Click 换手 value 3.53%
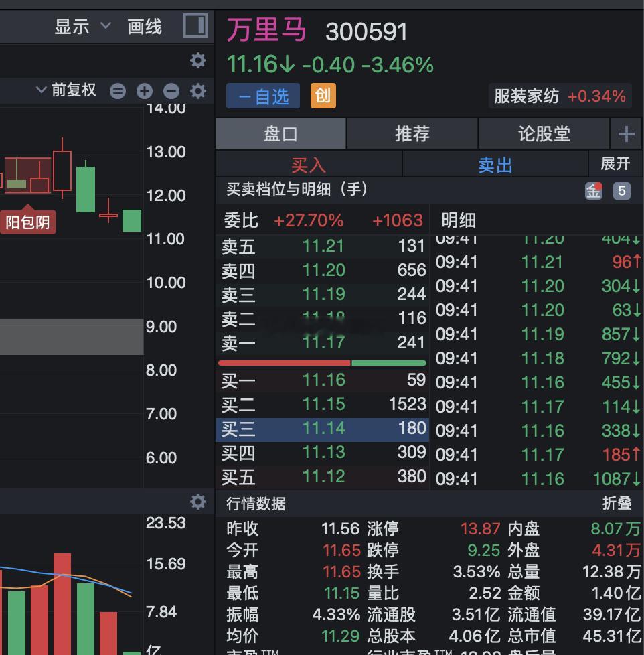 (x=477, y=571)
